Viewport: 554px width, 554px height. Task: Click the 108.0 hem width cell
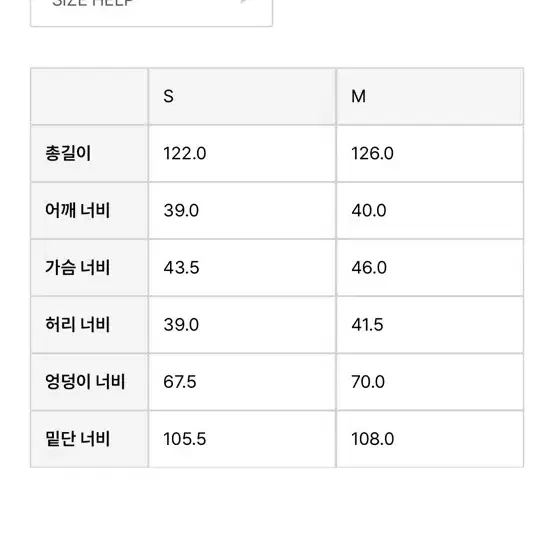tap(430, 439)
